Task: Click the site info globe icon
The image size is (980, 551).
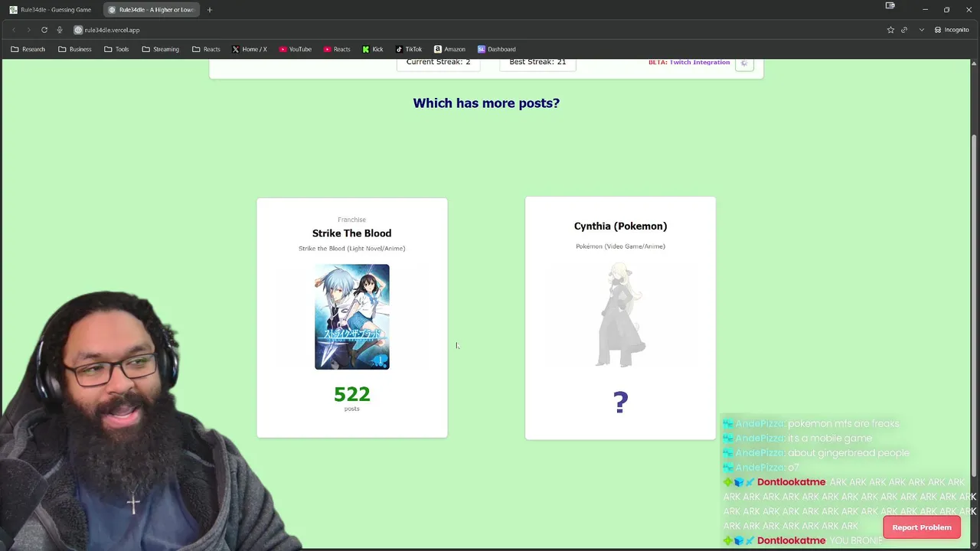Action: [x=78, y=30]
